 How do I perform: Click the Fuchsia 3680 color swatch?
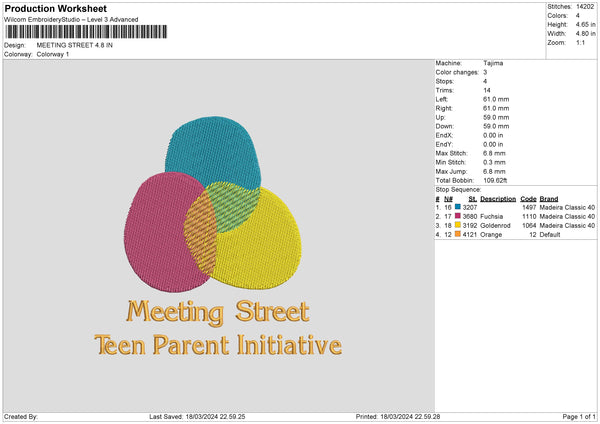coord(458,216)
